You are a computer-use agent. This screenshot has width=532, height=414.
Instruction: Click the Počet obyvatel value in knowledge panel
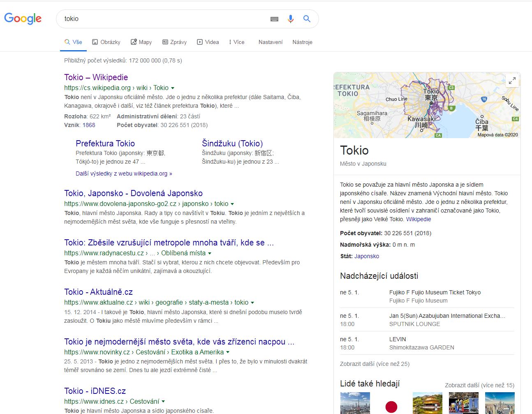[x=408, y=233]
